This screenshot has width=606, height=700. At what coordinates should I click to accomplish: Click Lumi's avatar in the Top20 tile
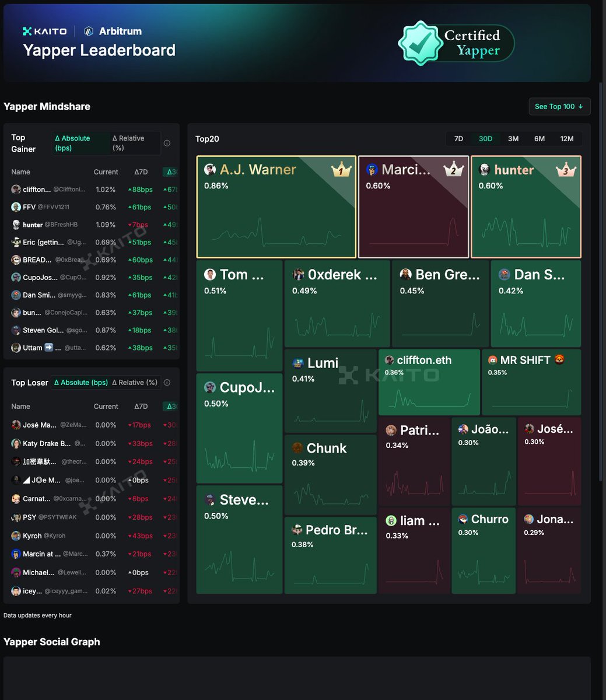coord(298,363)
